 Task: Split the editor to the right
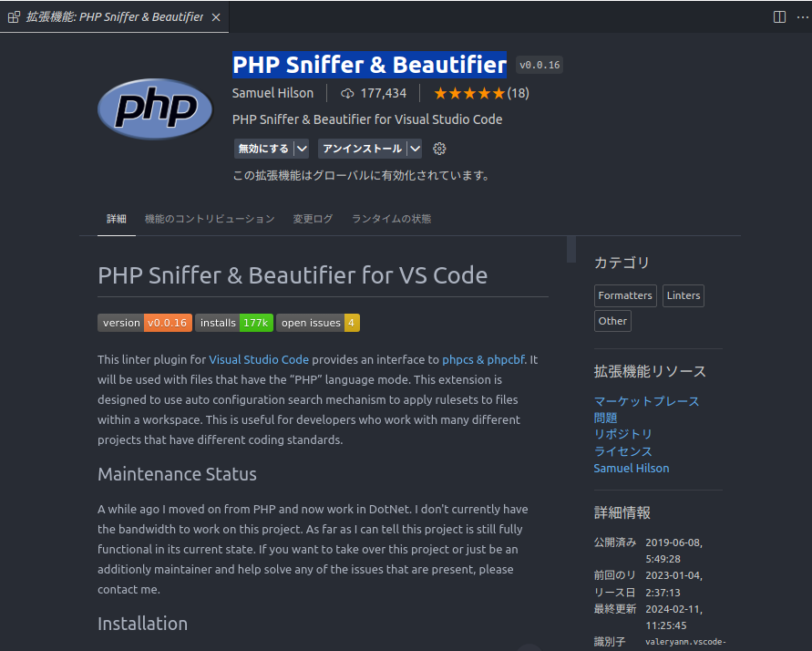[779, 17]
